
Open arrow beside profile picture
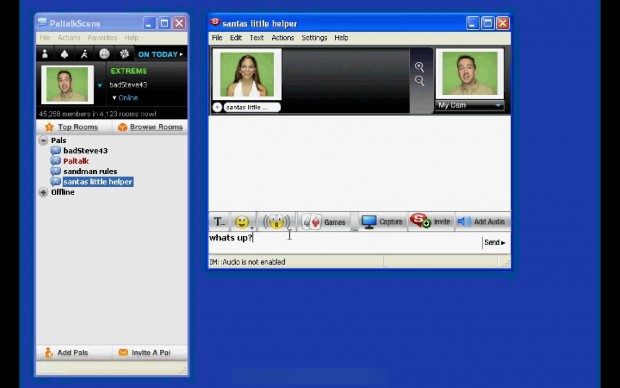pyautogui.click(x=100, y=85)
